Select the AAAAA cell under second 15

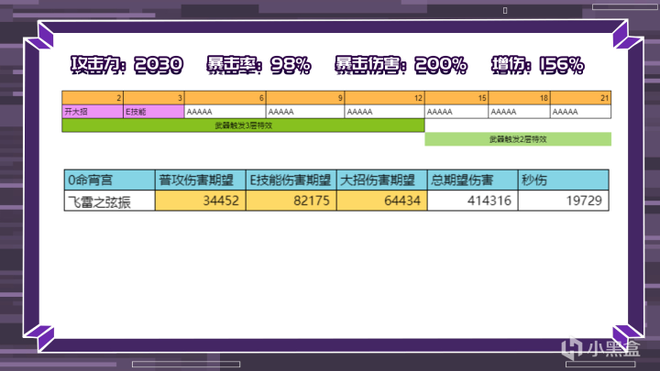pos(456,112)
